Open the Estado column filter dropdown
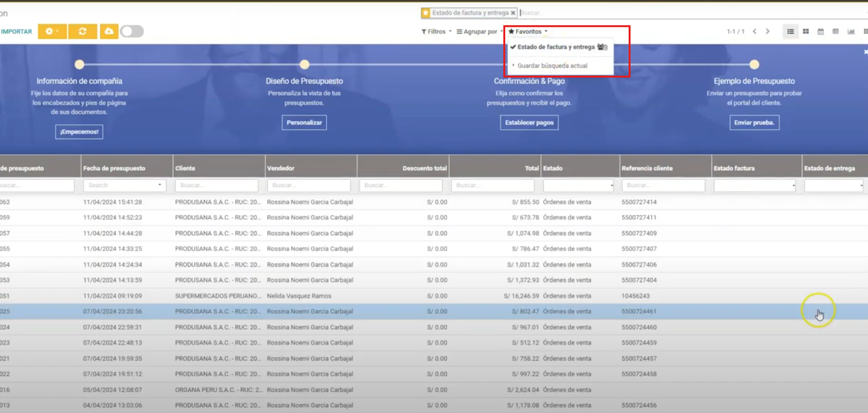 (x=579, y=185)
